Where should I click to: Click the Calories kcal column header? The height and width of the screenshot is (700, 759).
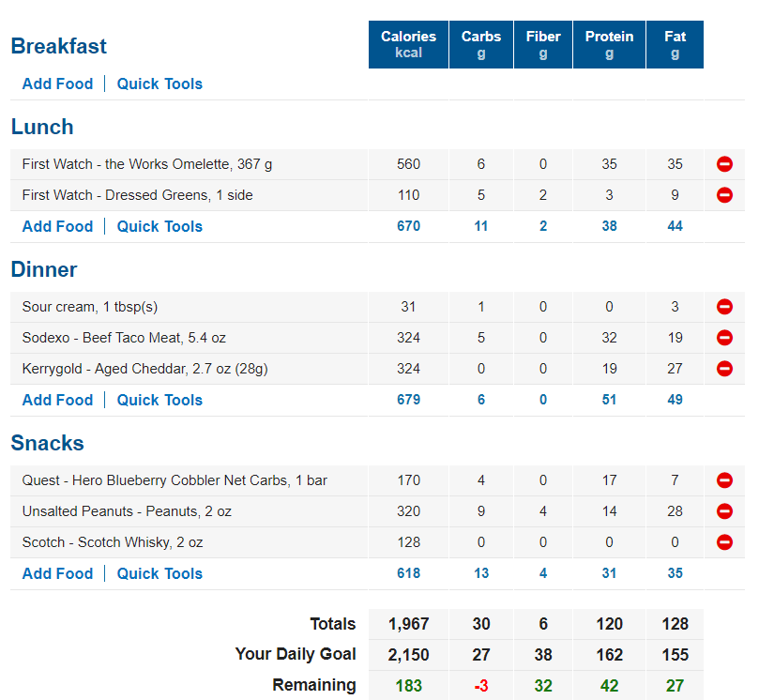point(408,44)
